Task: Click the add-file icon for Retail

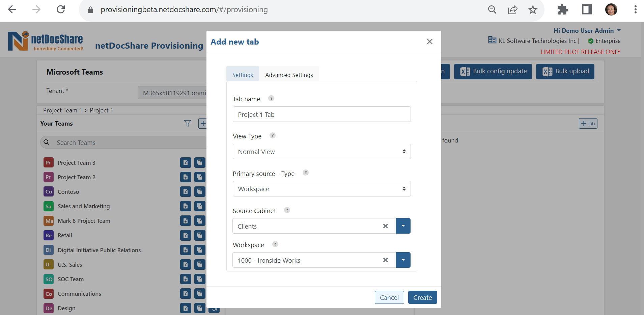Action: coord(186,235)
